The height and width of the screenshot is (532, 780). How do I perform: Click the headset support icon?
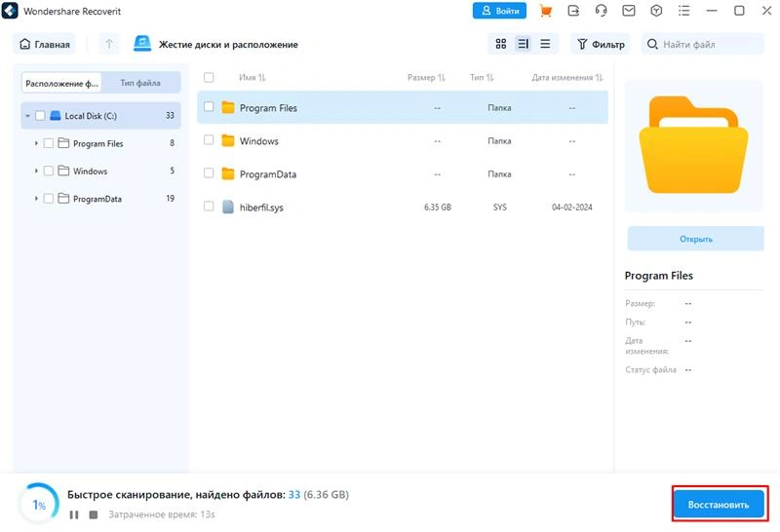[602, 11]
